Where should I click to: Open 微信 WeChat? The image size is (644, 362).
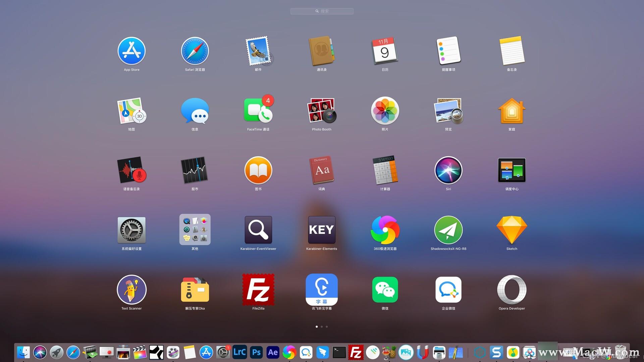(385, 289)
